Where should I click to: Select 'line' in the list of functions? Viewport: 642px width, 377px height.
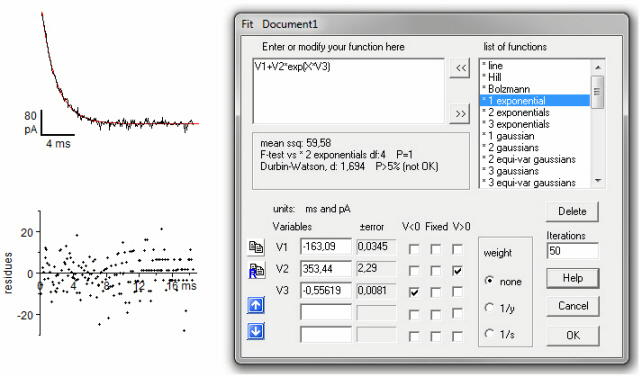coord(535,65)
